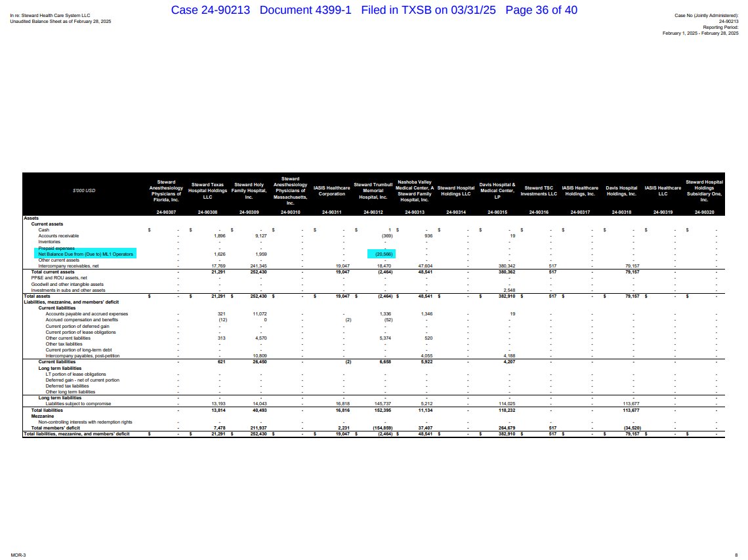This screenshot has height=560, width=748.
Task: Click the 'Reporting Period:' label
Action: click(x=720, y=27)
